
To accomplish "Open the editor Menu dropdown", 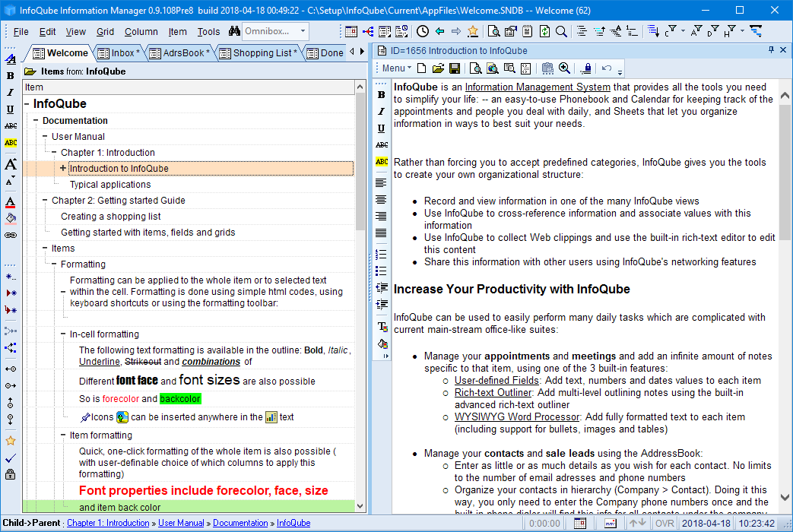I will coord(397,68).
